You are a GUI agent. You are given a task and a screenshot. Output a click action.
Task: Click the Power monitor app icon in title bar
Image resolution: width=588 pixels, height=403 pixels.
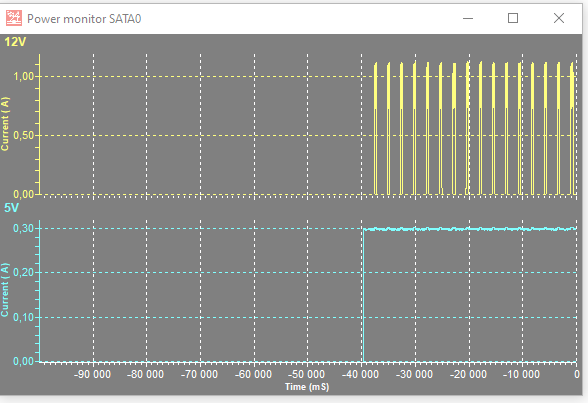coord(14,18)
